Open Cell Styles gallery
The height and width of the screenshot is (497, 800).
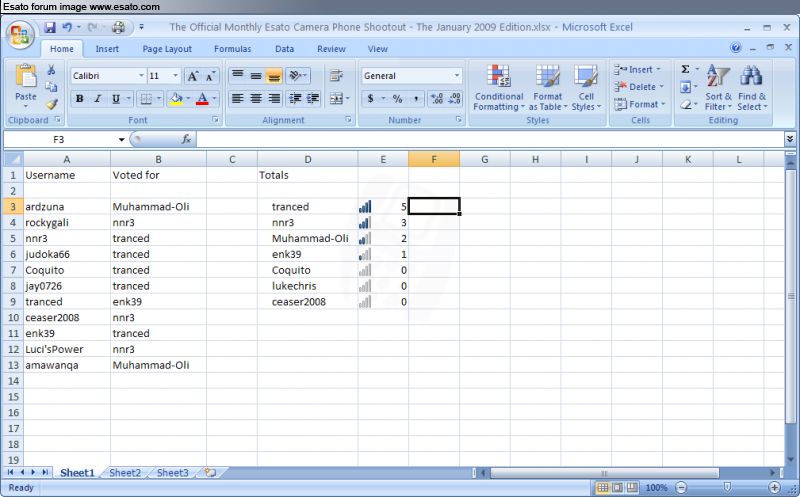tap(586, 88)
